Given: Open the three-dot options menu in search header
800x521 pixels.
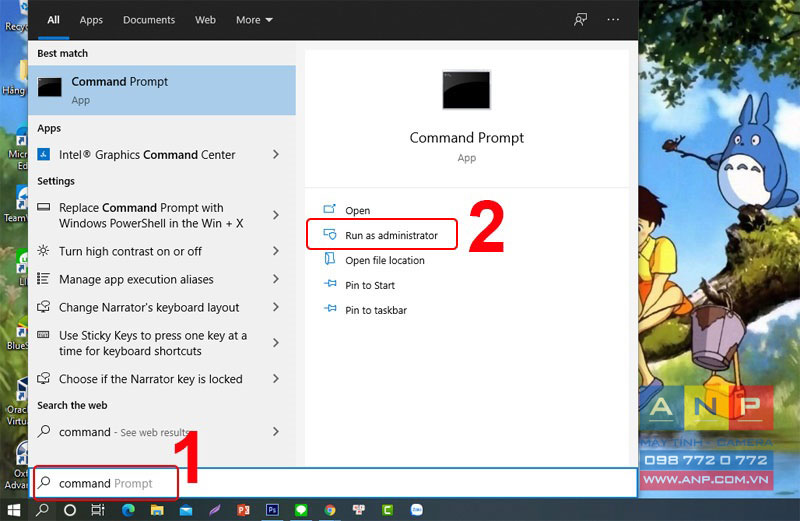Looking at the screenshot, I should coord(613,19).
